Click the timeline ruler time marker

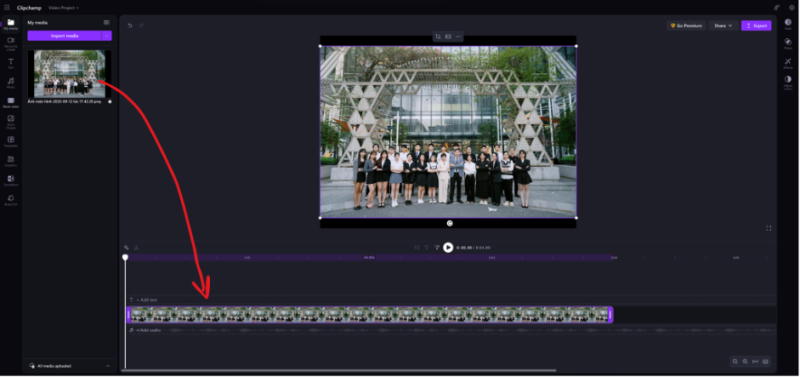click(369, 258)
